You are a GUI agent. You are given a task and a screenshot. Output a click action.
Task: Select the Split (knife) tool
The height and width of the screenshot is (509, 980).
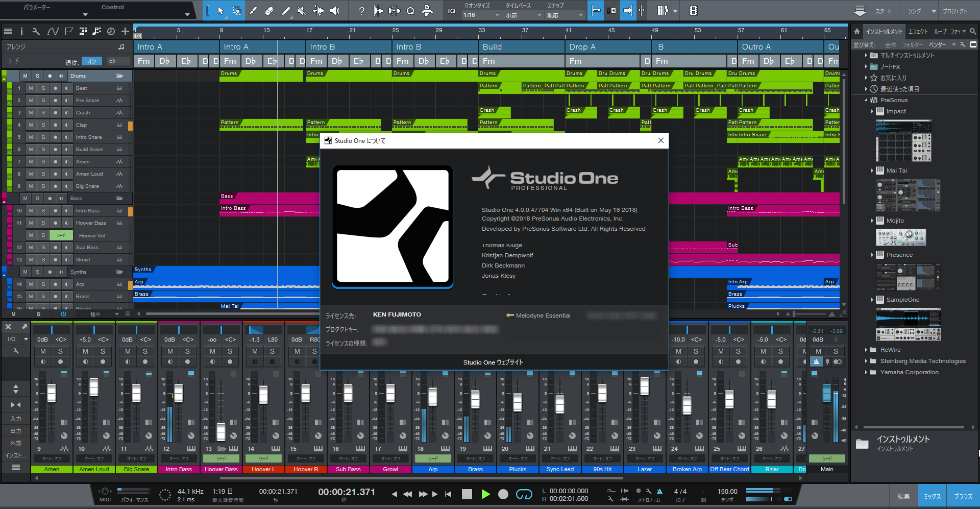[x=253, y=11]
